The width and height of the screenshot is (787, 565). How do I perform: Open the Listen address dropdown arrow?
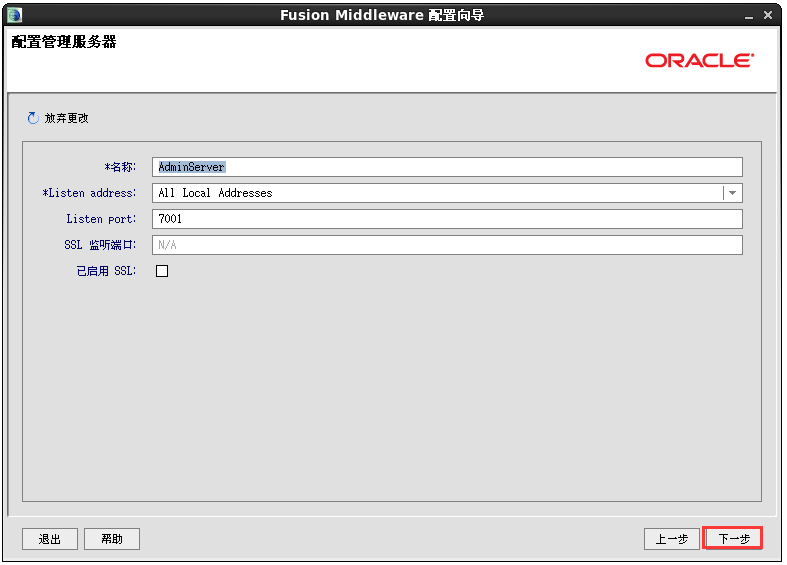click(733, 193)
